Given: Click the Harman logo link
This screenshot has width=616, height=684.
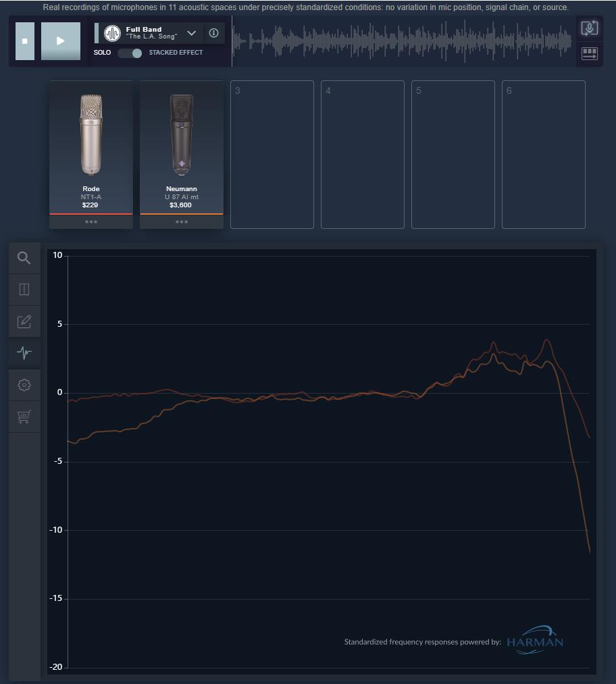Looking at the screenshot, I should [535, 640].
